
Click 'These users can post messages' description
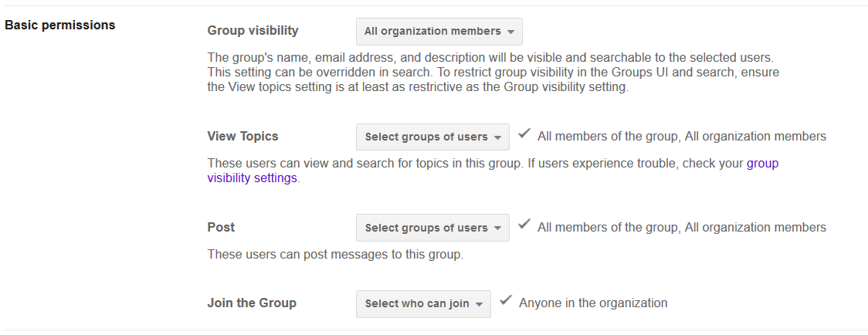click(335, 254)
